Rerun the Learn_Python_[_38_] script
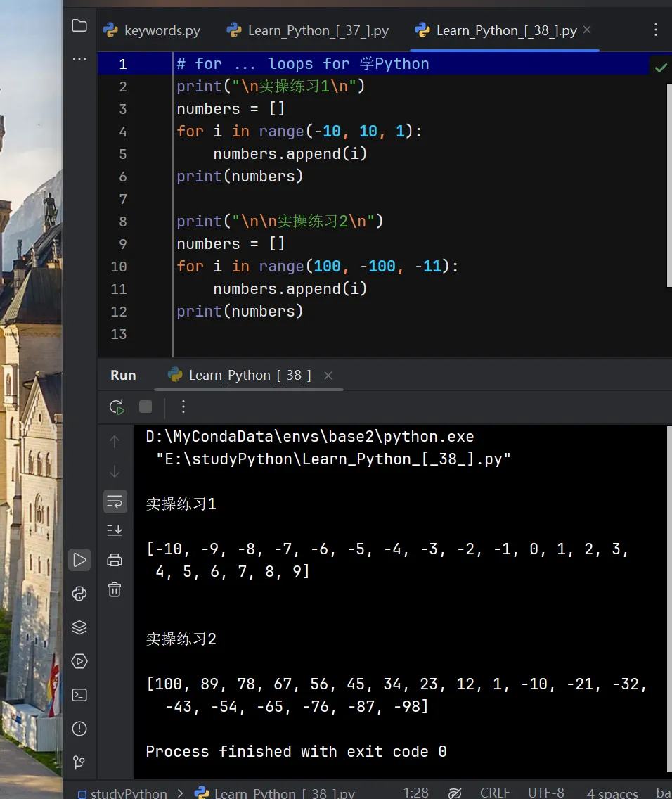This screenshot has width=672, height=799. [x=117, y=407]
